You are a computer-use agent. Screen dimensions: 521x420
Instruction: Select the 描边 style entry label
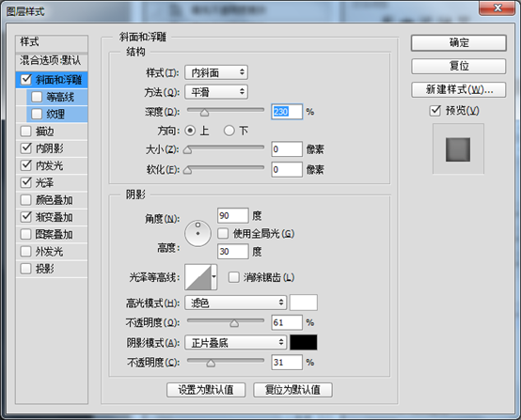pyautogui.click(x=45, y=132)
